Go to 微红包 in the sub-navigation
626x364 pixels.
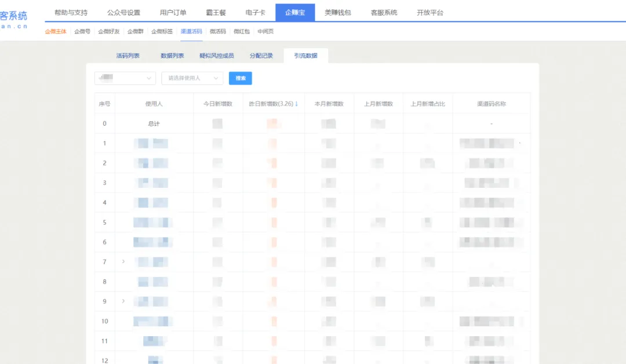point(242,31)
